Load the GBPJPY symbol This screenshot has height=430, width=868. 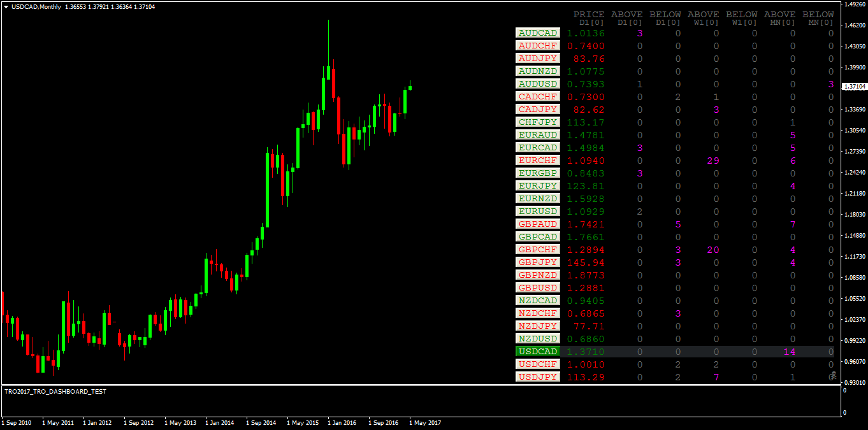[x=538, y=262]
